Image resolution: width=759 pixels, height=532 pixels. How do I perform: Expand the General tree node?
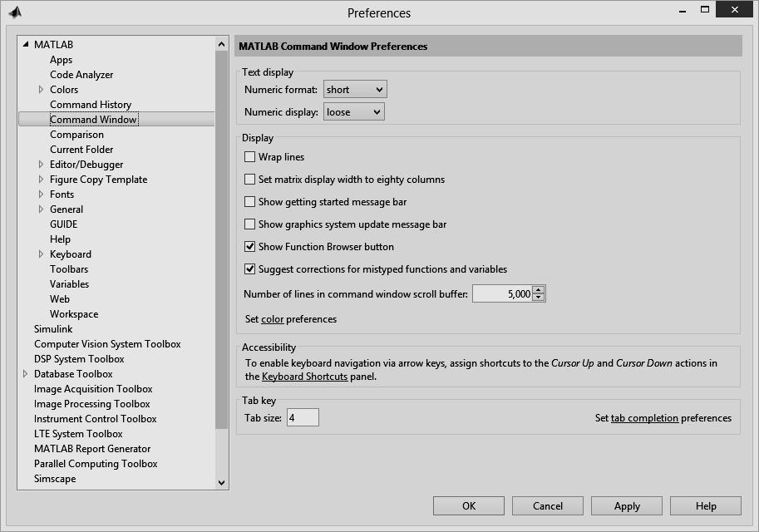[41, 209]
